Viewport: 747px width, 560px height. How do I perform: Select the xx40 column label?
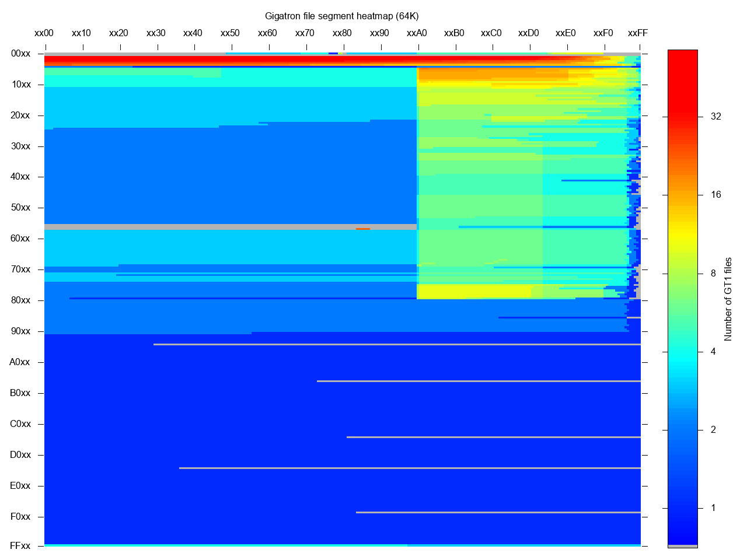click(193, 33)
